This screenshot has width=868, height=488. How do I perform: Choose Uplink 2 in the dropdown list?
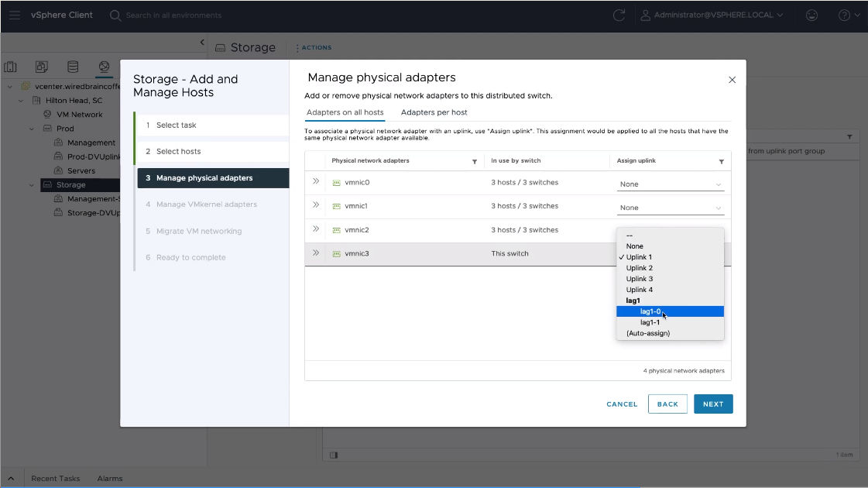tap(639, 268)
